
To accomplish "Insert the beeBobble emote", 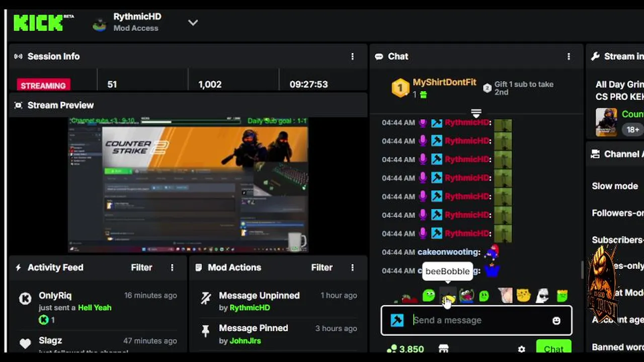I will pos(448,297).
